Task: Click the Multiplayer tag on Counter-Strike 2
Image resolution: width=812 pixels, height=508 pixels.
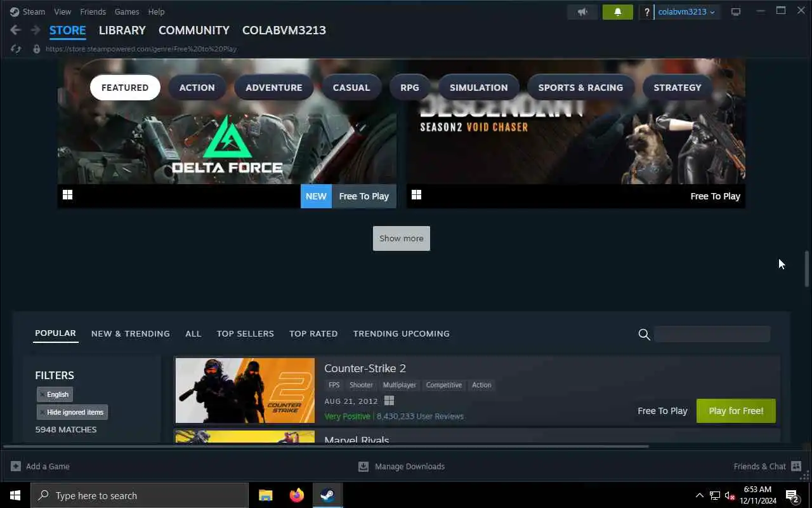Action: click(399, 385)
